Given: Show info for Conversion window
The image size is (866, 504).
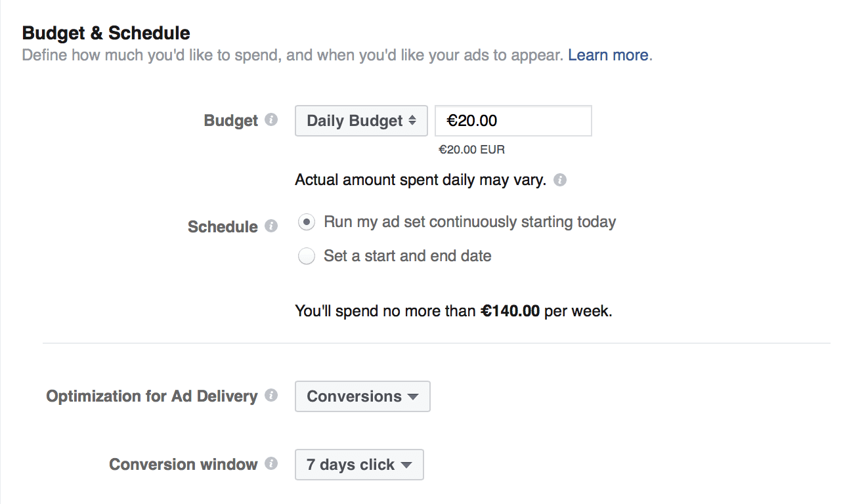Looking at the screenshot, I should pyautogui.click(x=271, y=464).
